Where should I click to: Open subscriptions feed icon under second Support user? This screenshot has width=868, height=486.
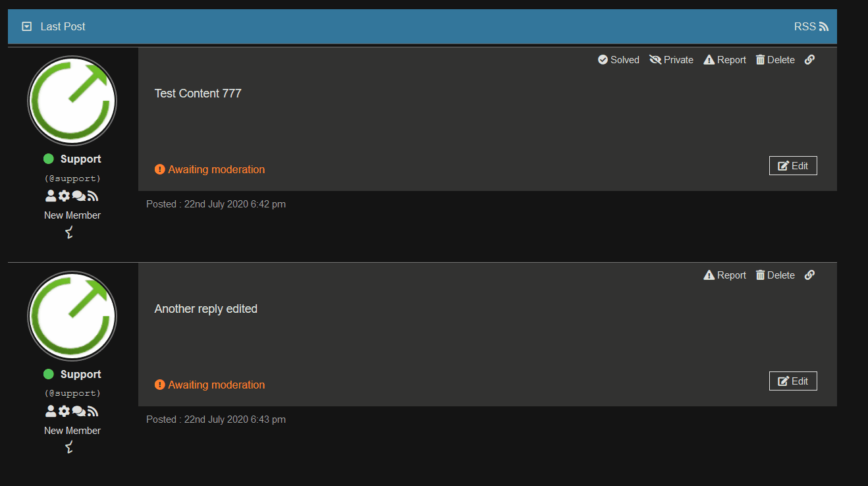(x=93, y=411)
